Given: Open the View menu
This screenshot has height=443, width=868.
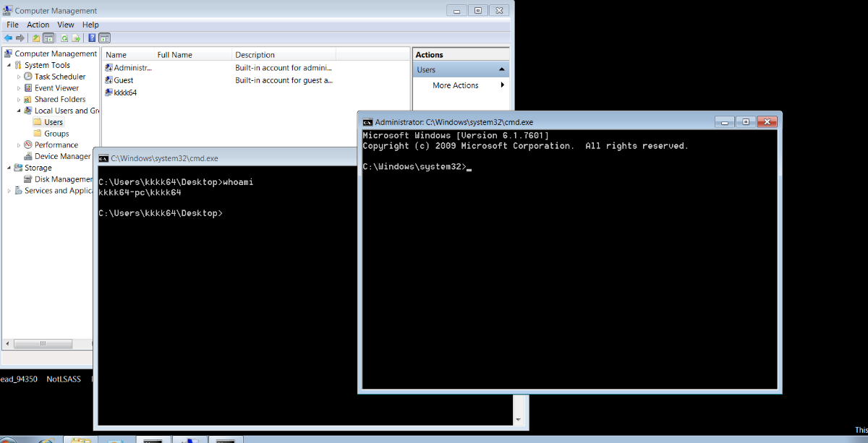Looking at the screenshot, I should (x=66, y=25).
